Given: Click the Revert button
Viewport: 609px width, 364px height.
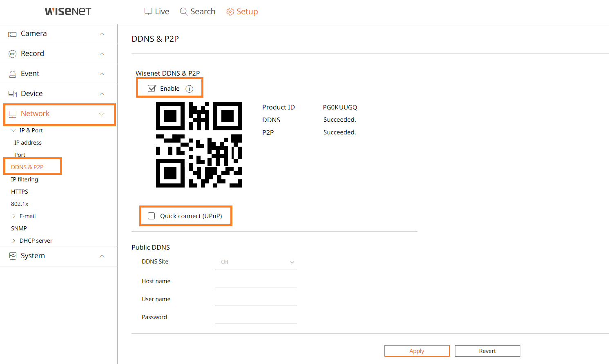Looking at the screenshot, I should pyautogui.click(x=487, y=351).
